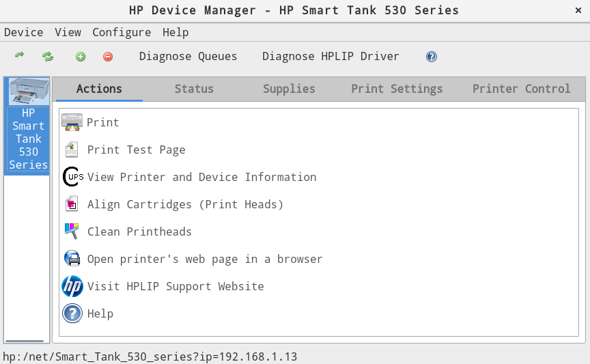The image size is (590, 364).
Task: Switch to the Supplies tab
Action: (x=289, y=89)
